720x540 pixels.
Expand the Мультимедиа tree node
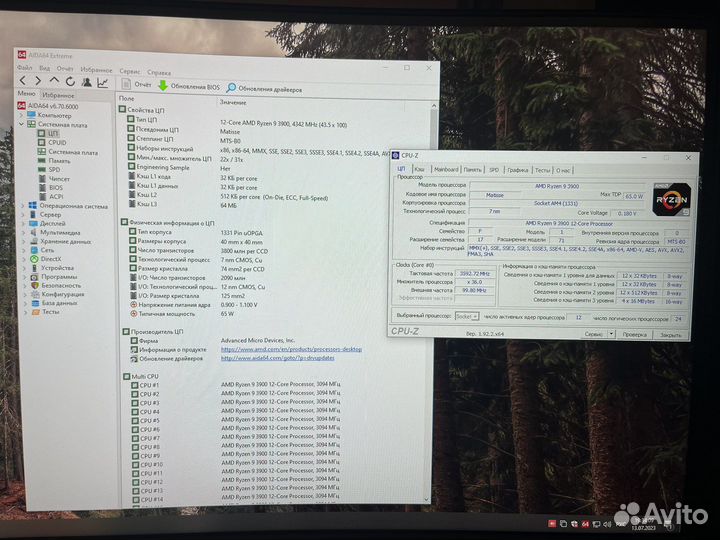point(23,232)
